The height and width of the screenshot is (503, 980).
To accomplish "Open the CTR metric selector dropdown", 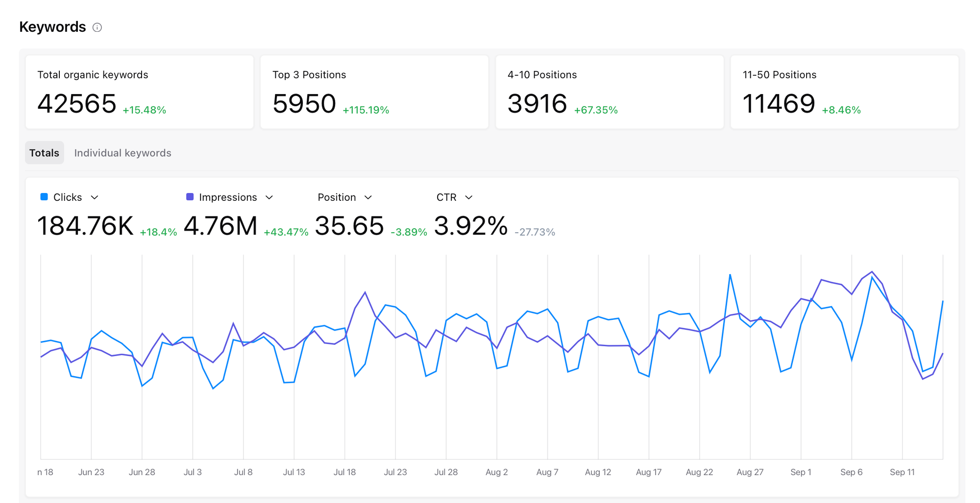I will pos(469,197).
